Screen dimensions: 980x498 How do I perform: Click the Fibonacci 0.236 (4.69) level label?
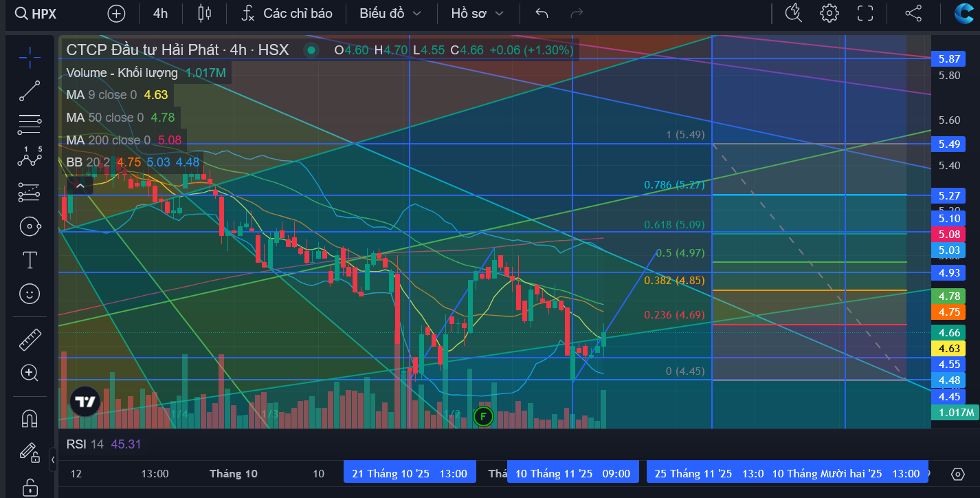674,314
